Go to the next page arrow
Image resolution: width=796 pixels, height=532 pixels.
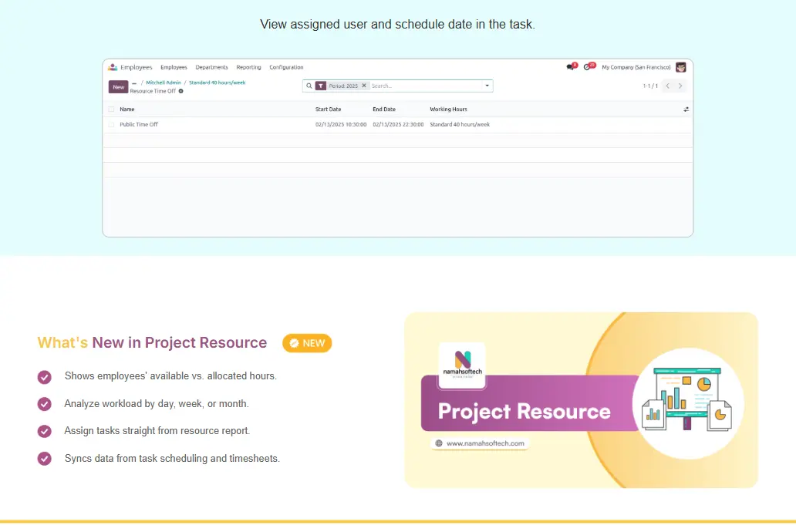tap(680, 86)
